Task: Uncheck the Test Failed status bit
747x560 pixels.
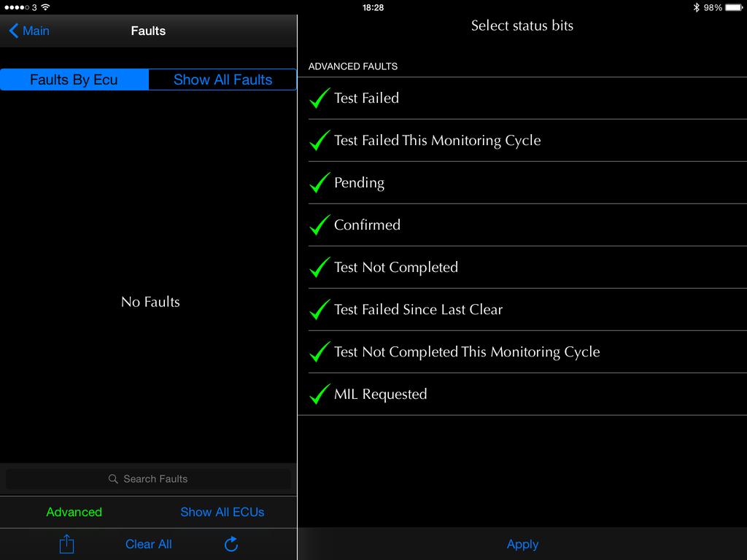Action: click(320, 98)
